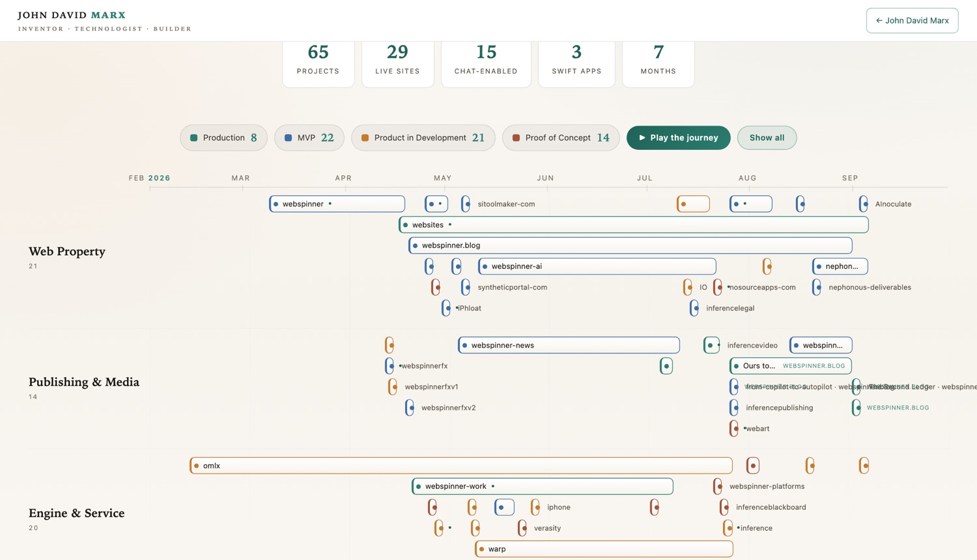
Task: Click the 'Engine & Service' category heading
Action: (77, 513)
